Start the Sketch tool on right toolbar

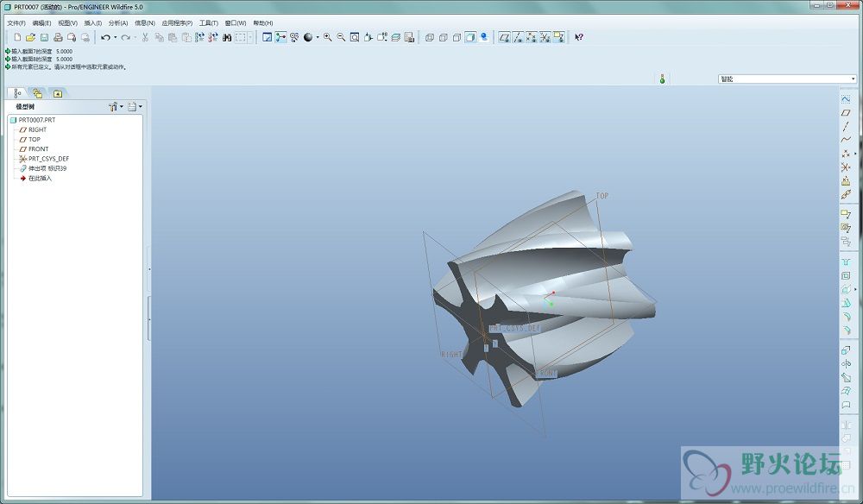coord(846,98)
